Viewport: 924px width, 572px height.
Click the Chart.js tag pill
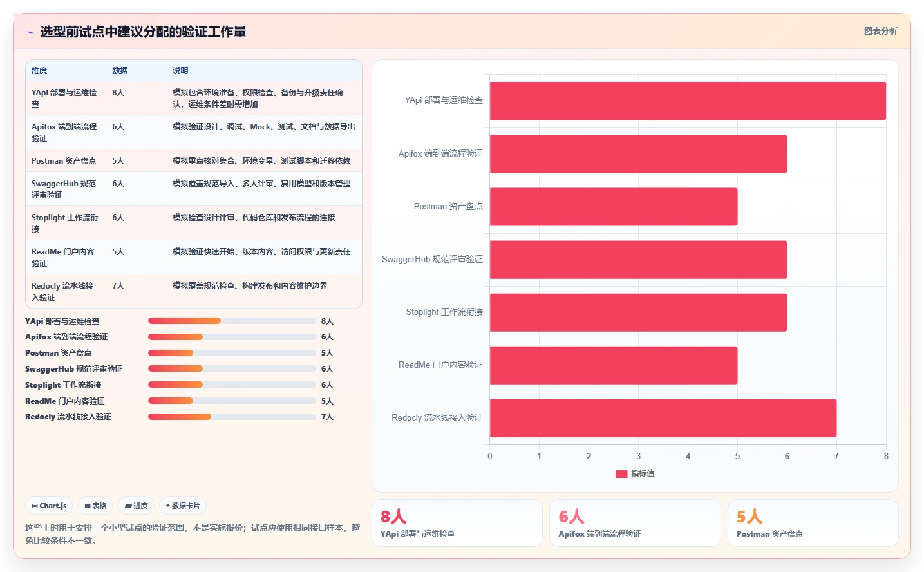click(49, 506)
